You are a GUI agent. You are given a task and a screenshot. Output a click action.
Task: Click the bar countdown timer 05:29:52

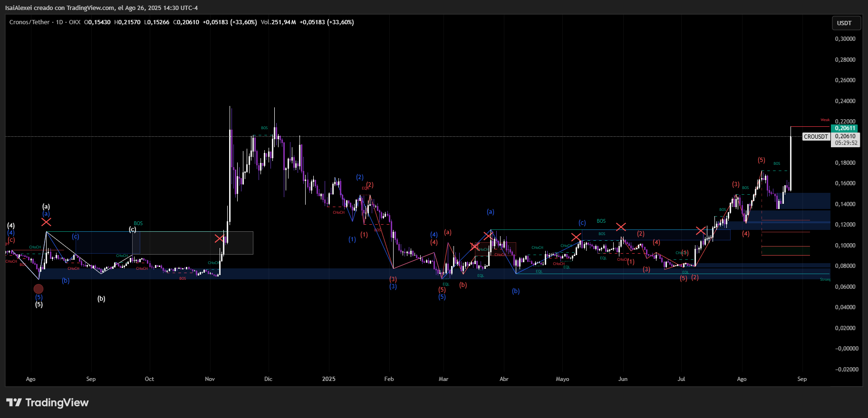pyautogui.click(x=846, y=143)
